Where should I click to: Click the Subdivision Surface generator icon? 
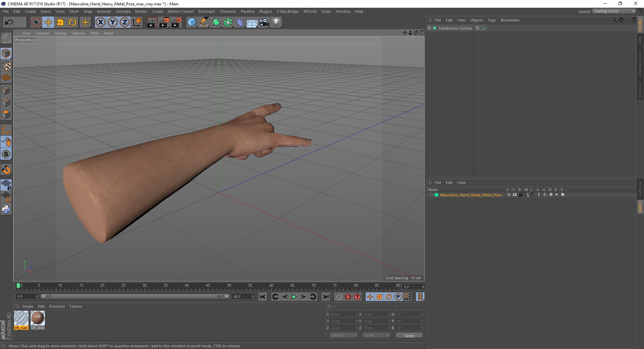click(216, 22)
